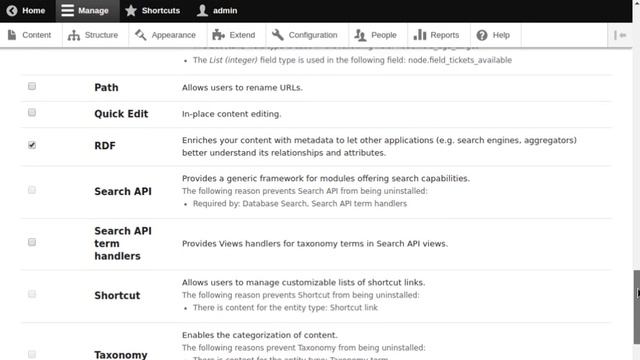
Task: Click 'node.field_tickets_available' field text
Action: pos(460,60)
